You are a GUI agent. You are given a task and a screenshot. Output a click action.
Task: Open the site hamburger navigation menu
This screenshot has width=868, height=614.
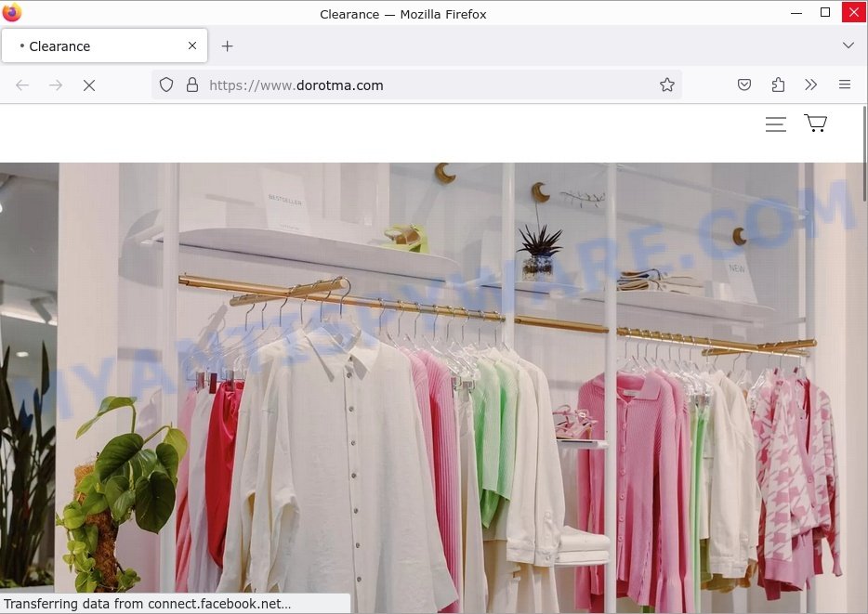[x=776, y=124]
